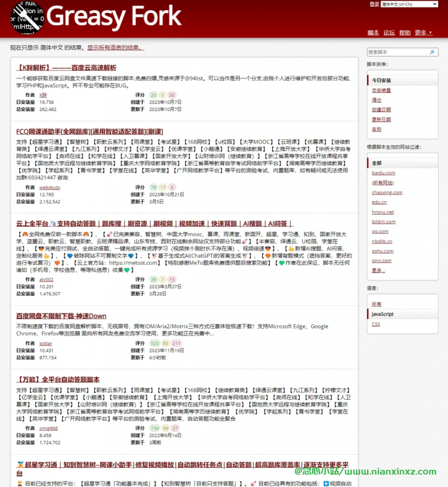Open 百度网盘不限制下载-神速Down script

click(x=61, y=316)
